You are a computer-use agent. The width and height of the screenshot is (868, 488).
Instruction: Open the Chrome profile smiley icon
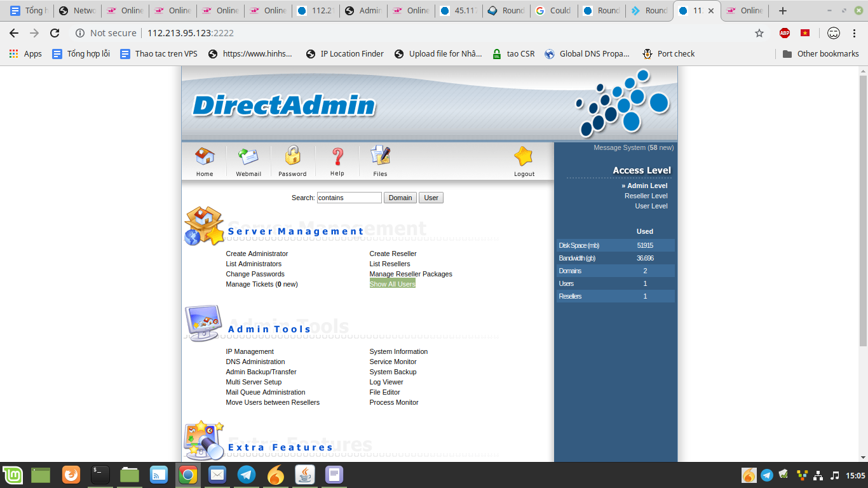point(834,33)
